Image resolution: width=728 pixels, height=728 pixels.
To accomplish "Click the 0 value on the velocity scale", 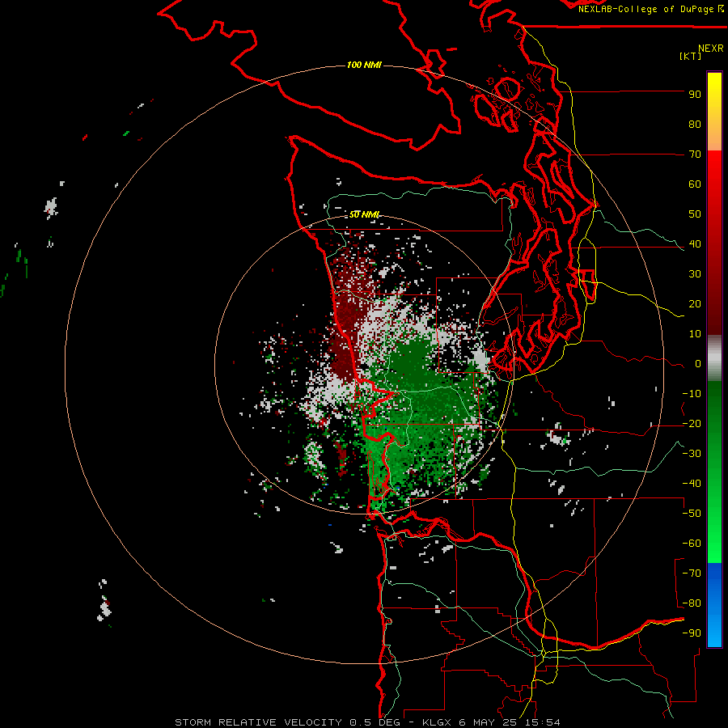I will (x=698, y=364).
